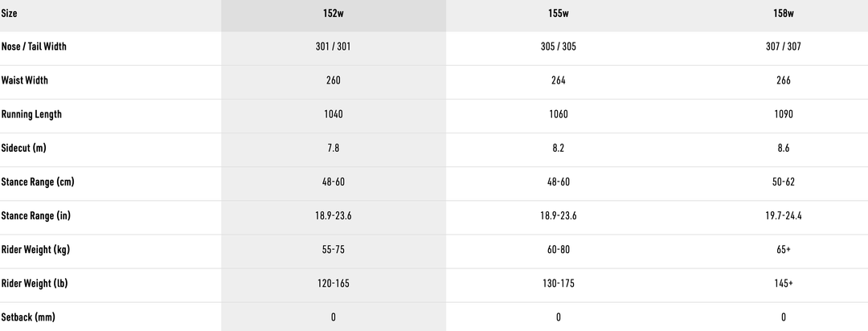868x331 pixels.
Task: Select the 158w size column header
Action: [x=784, y=14]
